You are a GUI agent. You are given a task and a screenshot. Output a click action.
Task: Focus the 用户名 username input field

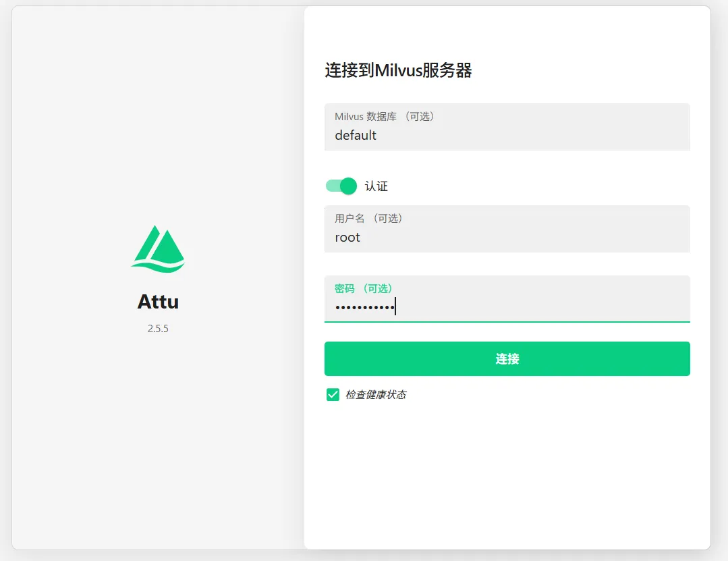tap(507, 229)
